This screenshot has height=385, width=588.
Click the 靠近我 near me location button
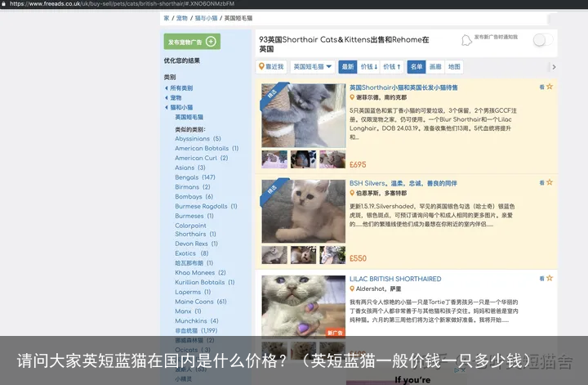[x=271, y=67]
